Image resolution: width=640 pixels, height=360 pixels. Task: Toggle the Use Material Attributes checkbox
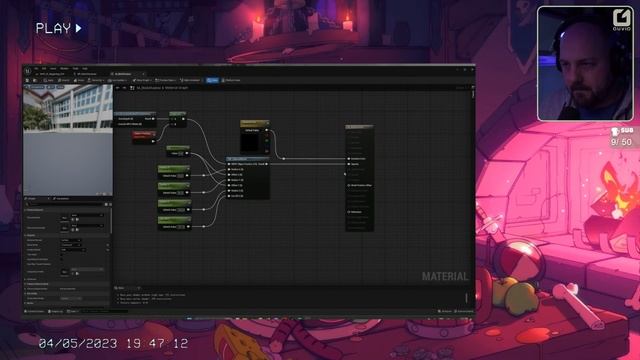click(62, 259)
